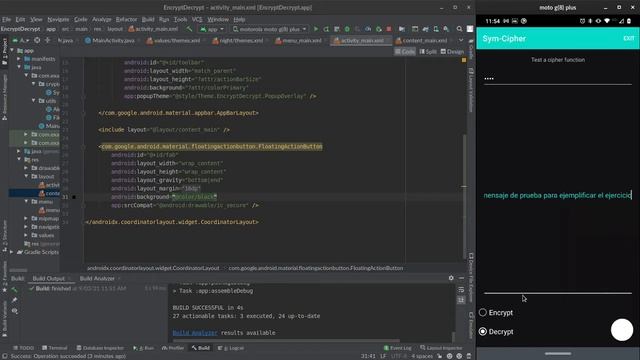The width and height of the screenshot is (640, 360).
Task: Click the scroll-to-end icon beside build output
Action: coord(461,300)
